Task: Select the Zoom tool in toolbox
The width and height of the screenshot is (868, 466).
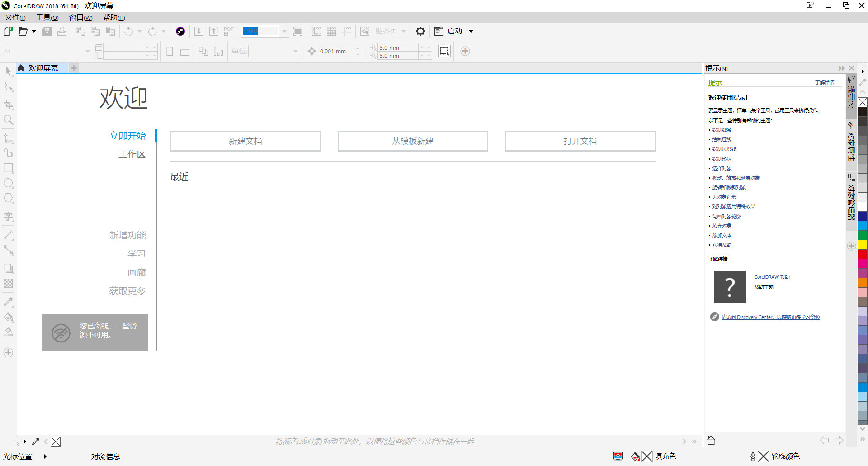Action: pyautogui.click(x=8, y=120)
